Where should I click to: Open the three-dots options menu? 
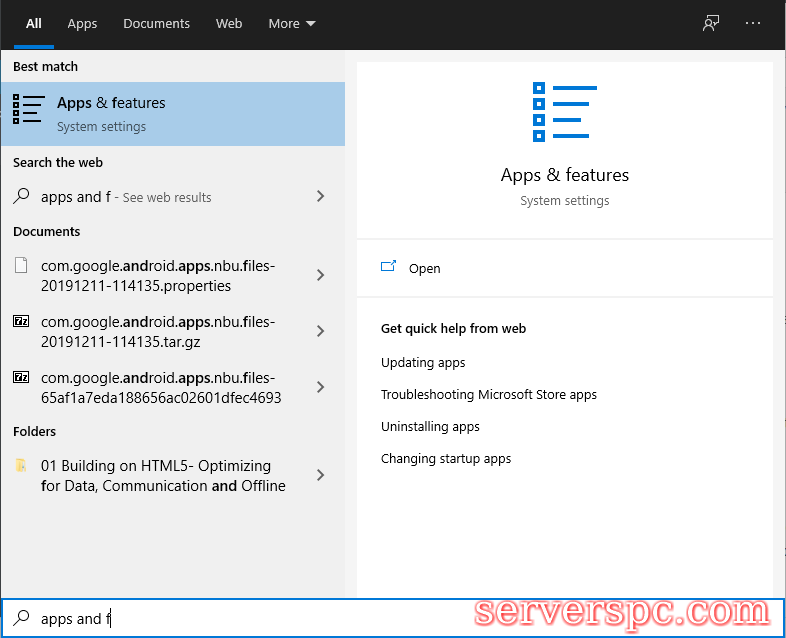pyautogui.click(x=753, y=23)
